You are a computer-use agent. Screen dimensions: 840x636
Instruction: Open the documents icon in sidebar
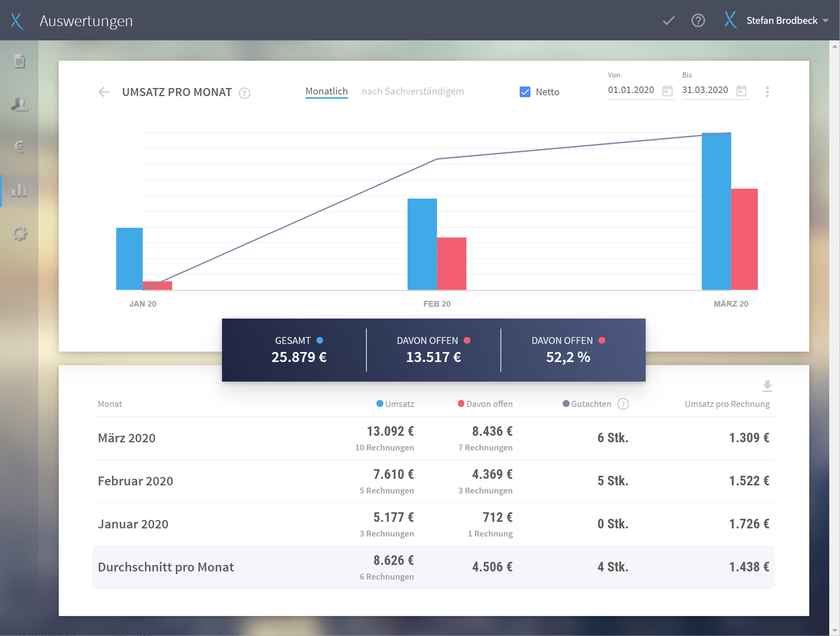coord(19,61)
